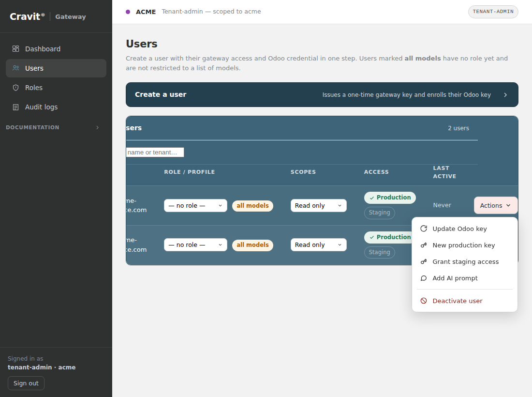The width and height of the screenshot is (532, 397).
Task: Toggle Staging access in the first user row
Action: coord(379,213)
